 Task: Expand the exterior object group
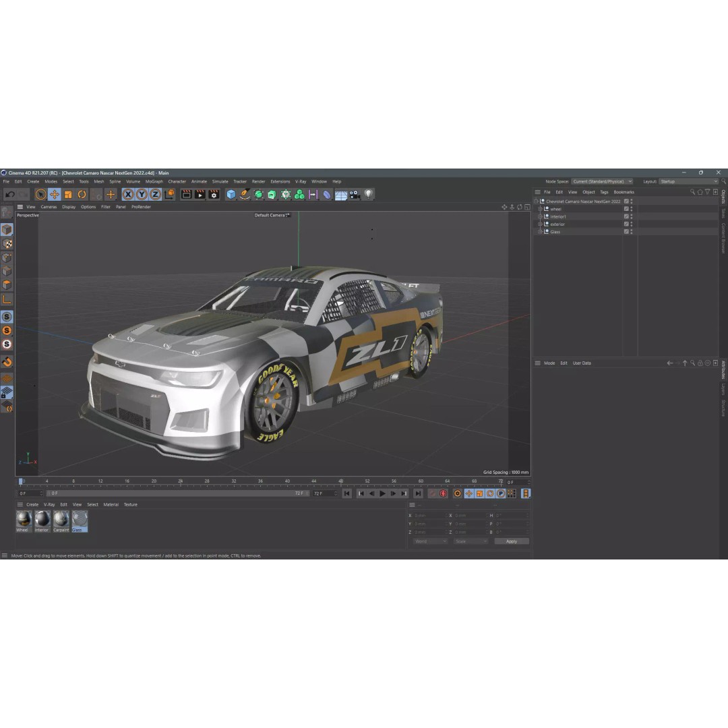point(540,224)
